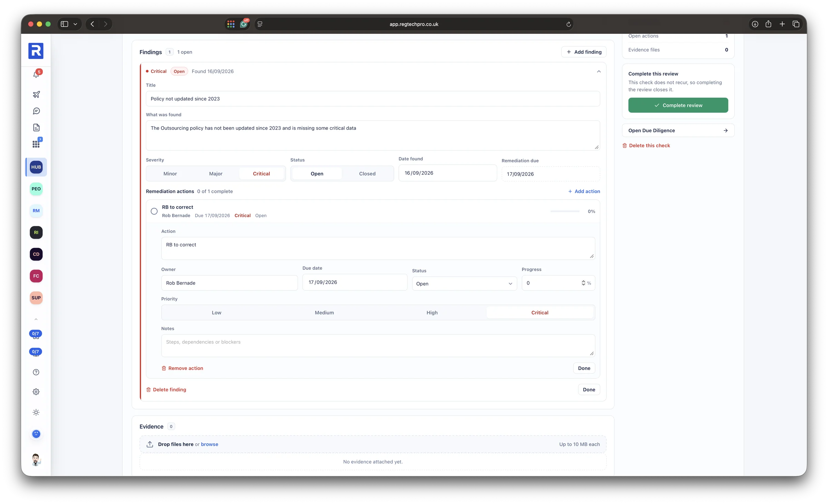Open the notifications bell in sidebar
This screenshot has height=504, width=828.
(36, 74)
